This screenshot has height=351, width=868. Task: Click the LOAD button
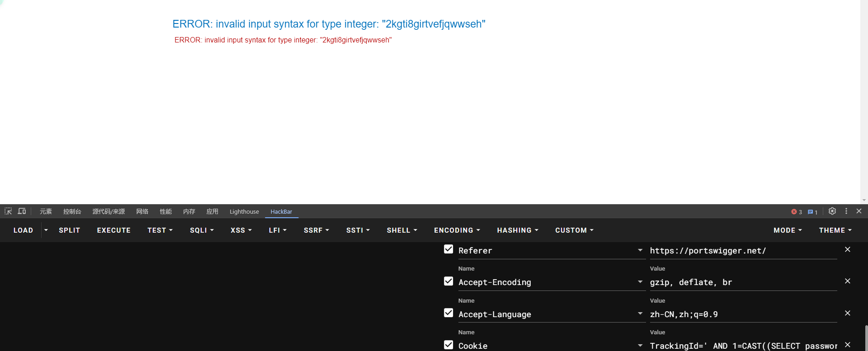click(24, 230)
